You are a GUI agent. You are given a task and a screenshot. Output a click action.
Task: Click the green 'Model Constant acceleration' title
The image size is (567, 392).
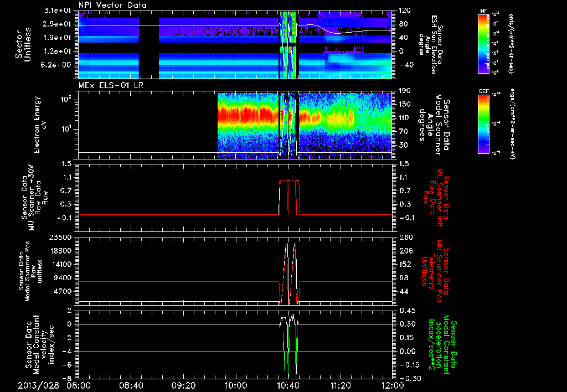(442, 344)
